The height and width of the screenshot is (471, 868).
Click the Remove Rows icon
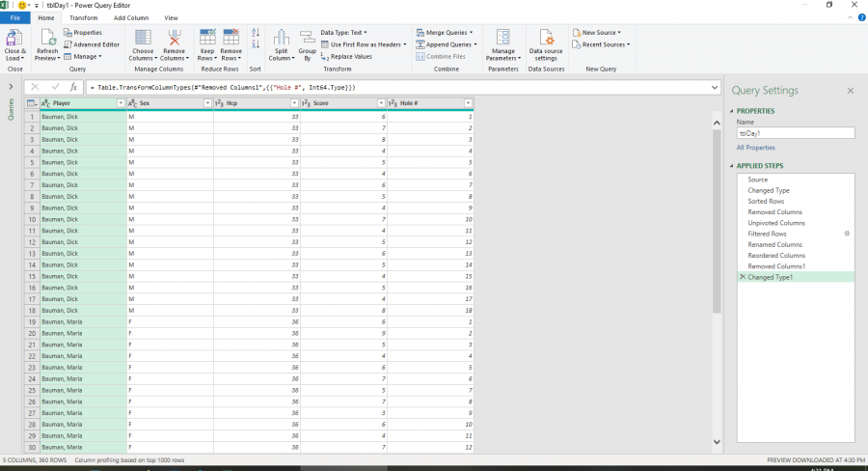[231, 38]
